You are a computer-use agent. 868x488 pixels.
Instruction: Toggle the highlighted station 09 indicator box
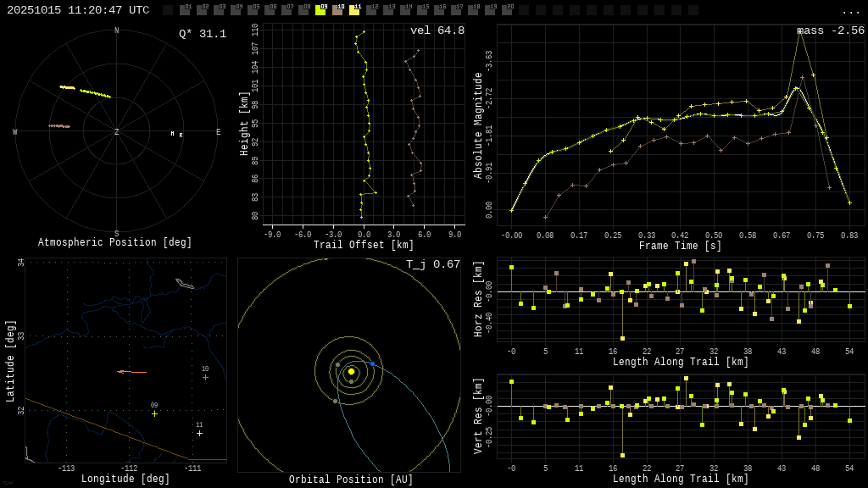coord(320,10)
